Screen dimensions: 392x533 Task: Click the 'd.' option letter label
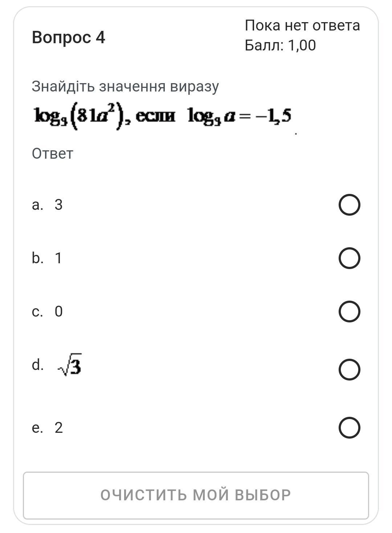(38, 365)
